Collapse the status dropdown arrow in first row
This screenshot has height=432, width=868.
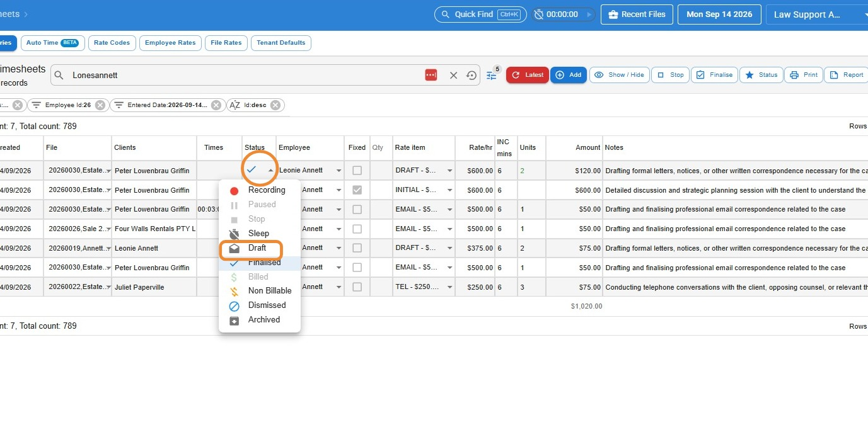pyautogui.click(x=270, y=170)
